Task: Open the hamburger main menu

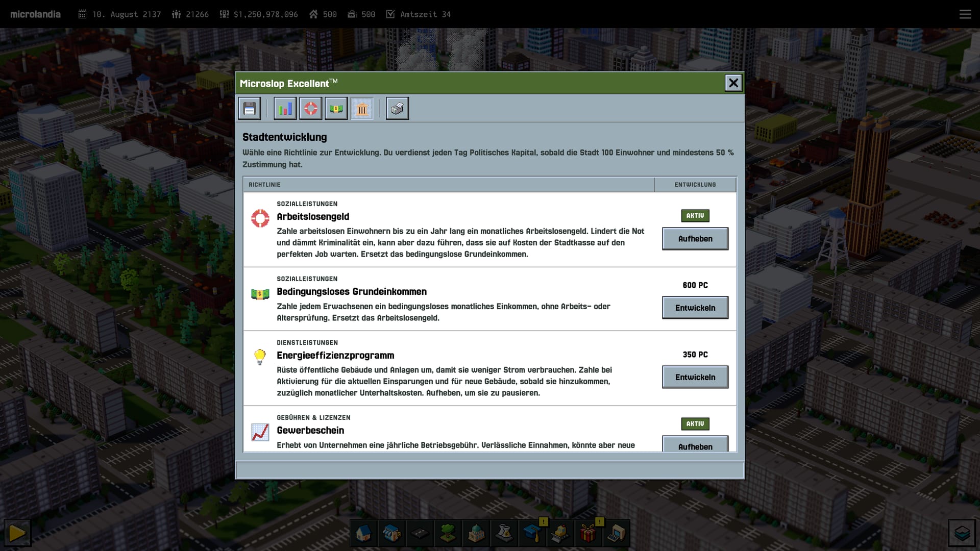Action: pos(965,14)
